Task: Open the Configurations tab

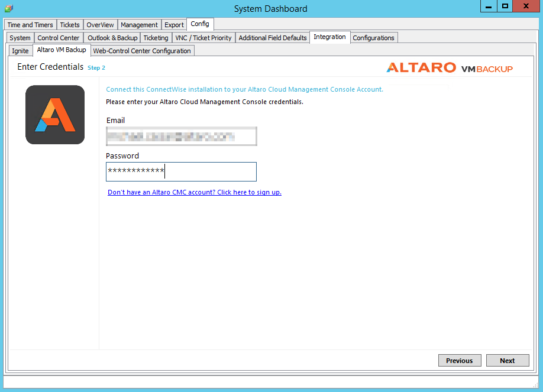Action: point(373,38)
